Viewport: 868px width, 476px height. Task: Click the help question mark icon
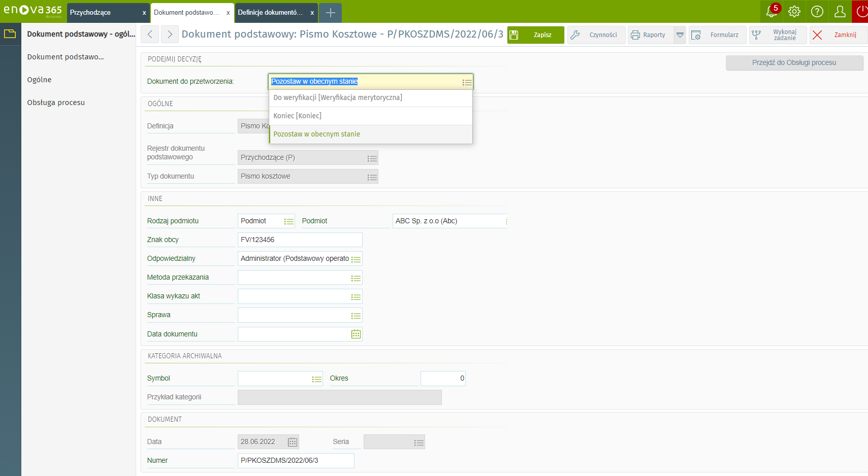(x=817, y=12)
